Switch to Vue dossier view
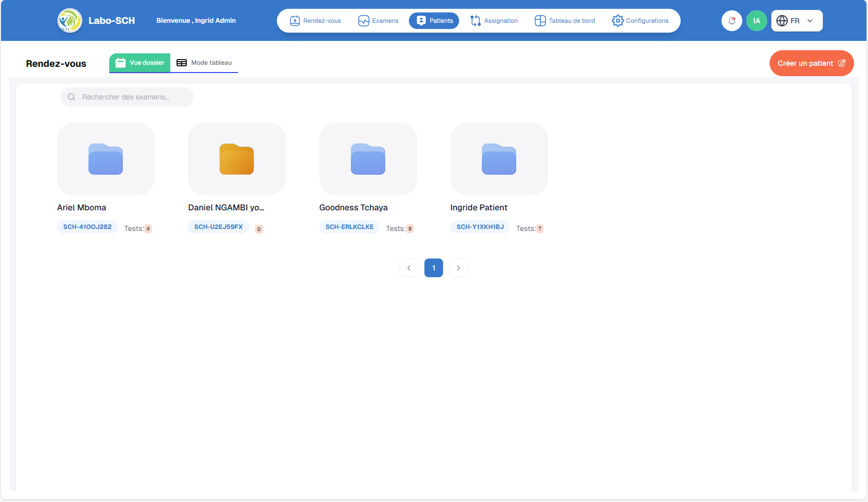 140,63
